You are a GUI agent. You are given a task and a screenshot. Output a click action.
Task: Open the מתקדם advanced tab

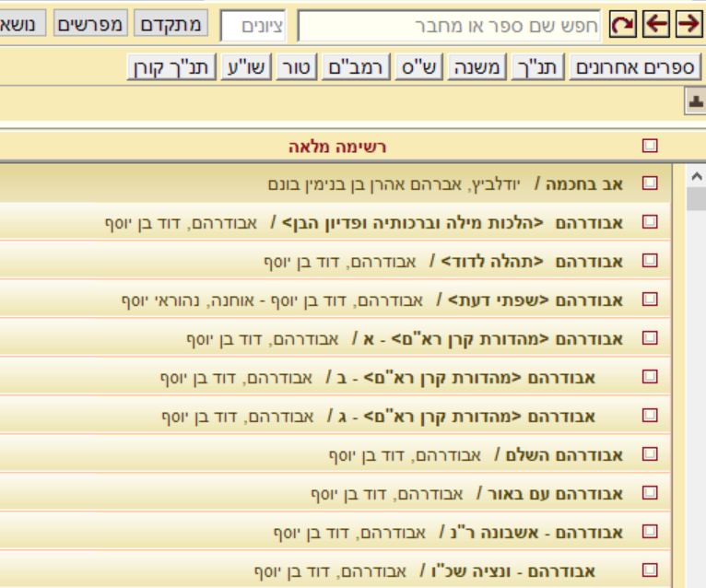tap(171, 23)
